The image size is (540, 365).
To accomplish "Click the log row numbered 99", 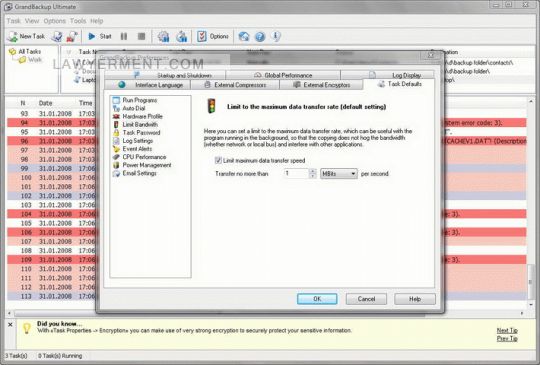I will [x=267, y=168].
